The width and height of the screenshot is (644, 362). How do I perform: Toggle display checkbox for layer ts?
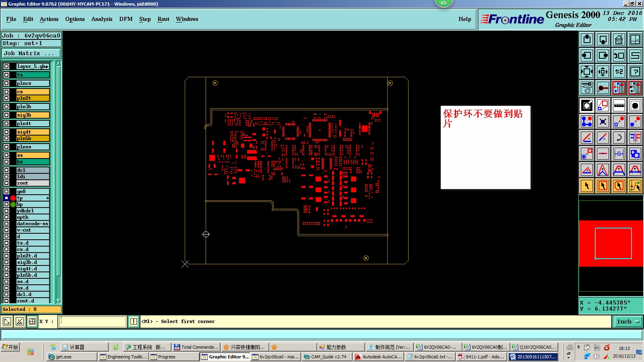6,75
